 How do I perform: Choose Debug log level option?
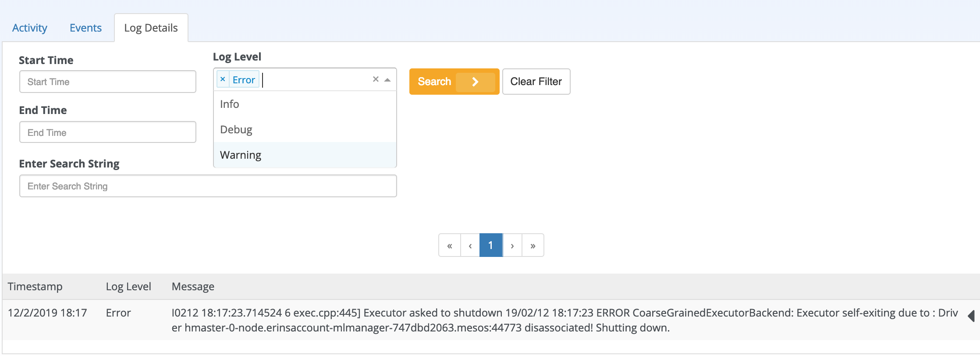click(305, 129)
